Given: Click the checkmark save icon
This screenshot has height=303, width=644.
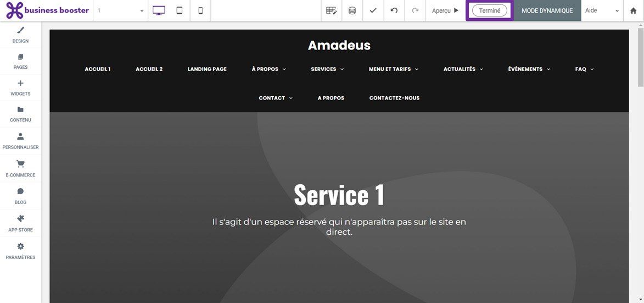Looking at the screenshot, I should click(373, 10).
